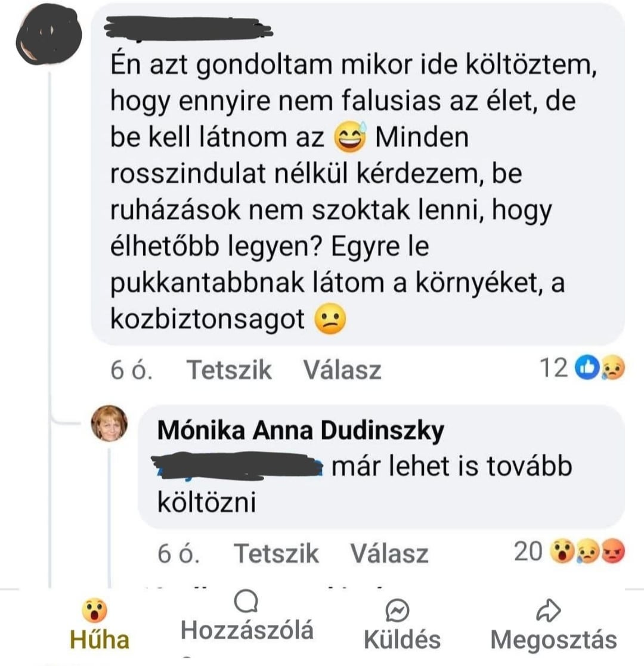Reply to first comment via Válasz
The image size is (644, 666).
click(342, 370)
